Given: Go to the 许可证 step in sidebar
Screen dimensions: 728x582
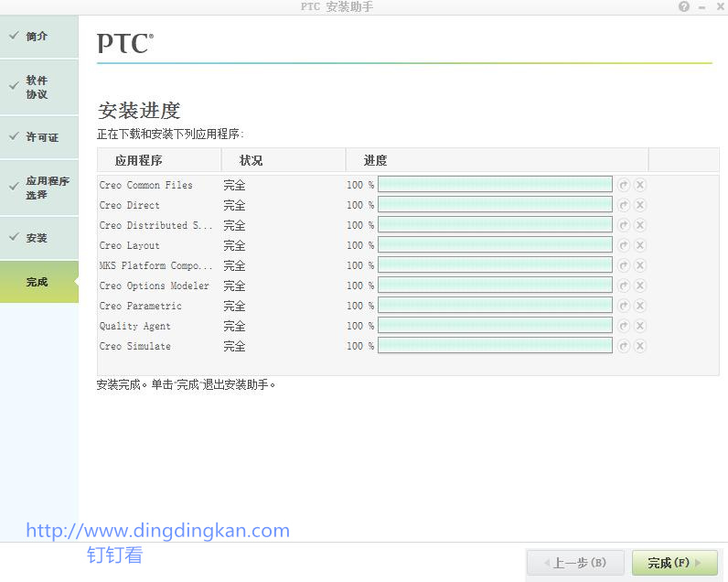Looking at the screenshot, I should pos(39,137).
